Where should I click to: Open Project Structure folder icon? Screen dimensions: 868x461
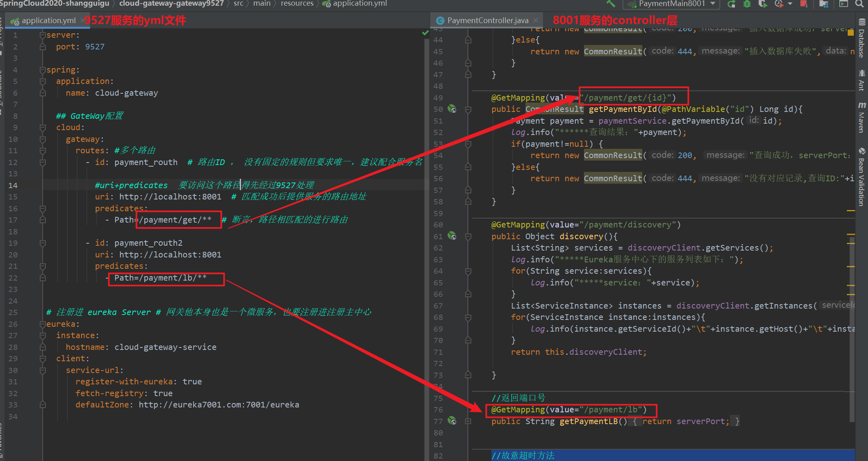click(x=824, y=4)
